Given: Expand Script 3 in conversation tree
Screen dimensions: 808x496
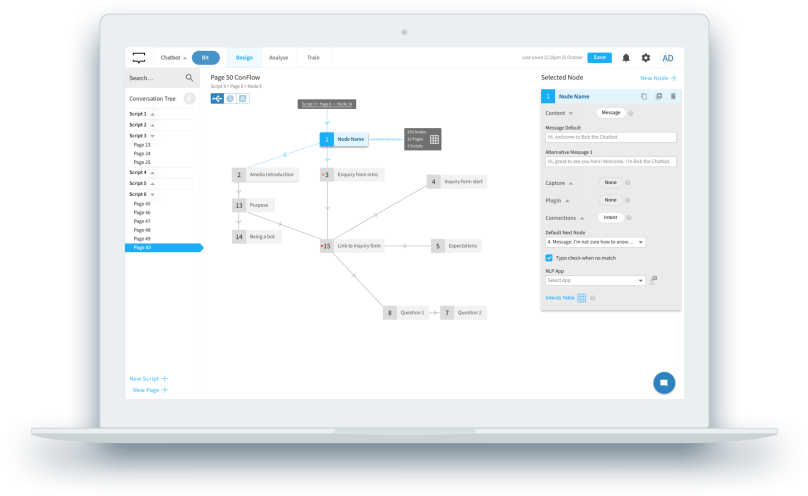Looking at the screenshot, I should pyautogui.click(x=151, y=135).
